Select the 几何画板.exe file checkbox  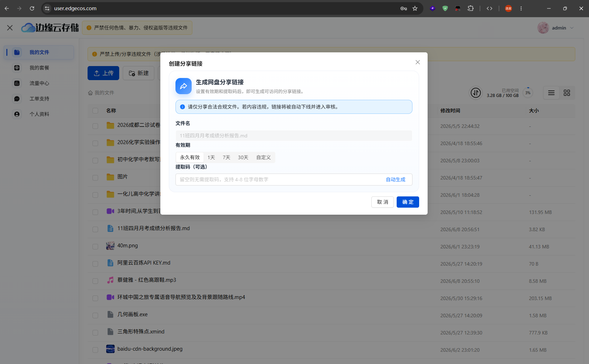tap(95, 316)
